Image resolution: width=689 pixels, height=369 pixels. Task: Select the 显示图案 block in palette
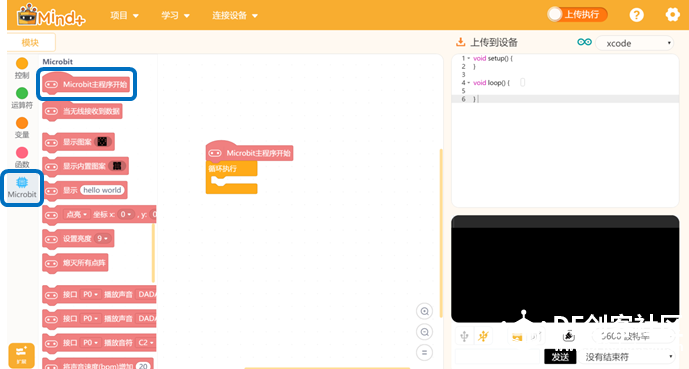tap(78, 141)
